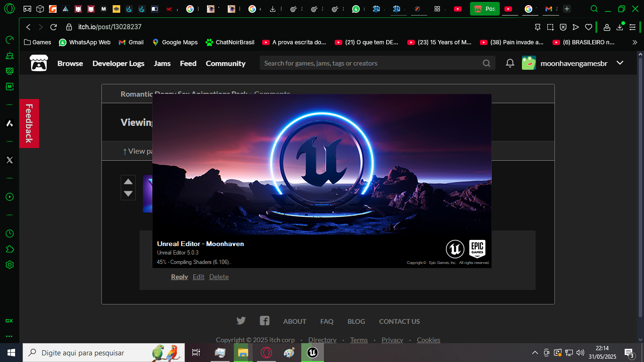Viewport: 644px width, 362px height.
Task: Open the Windows Start menu
Action: click(11, 353)
